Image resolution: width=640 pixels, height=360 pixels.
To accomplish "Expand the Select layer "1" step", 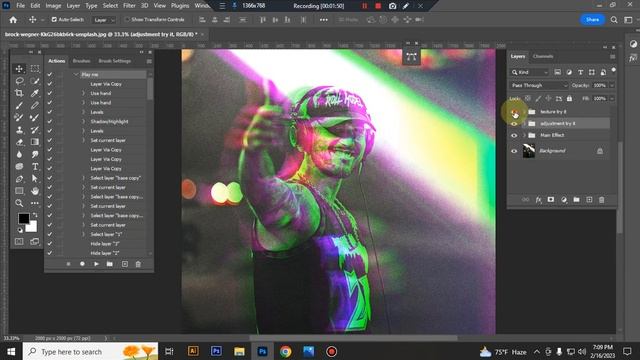I will point(83,234).
